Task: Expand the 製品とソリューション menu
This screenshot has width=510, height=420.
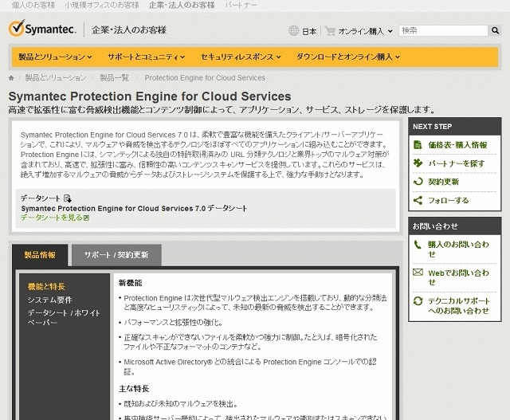Action: (x=55, y=57)
